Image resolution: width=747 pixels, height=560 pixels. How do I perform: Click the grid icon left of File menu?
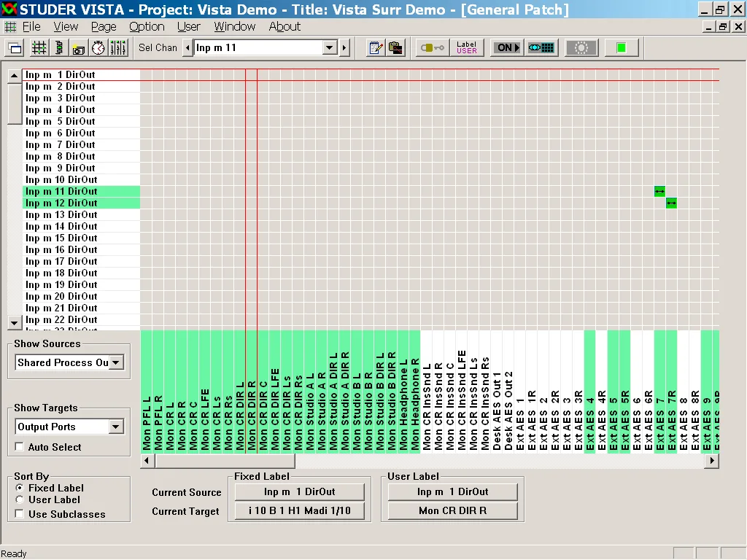[10, 27]
